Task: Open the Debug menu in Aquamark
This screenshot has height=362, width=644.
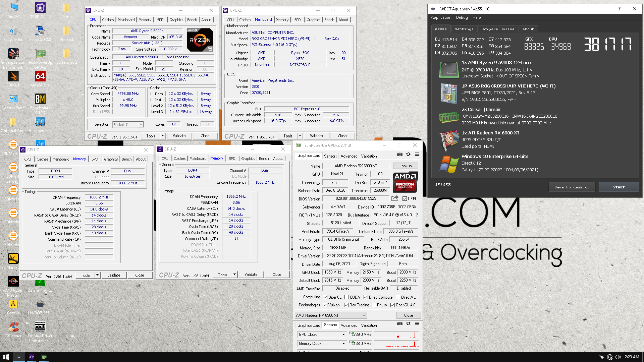Action: [x=462, y=17]
